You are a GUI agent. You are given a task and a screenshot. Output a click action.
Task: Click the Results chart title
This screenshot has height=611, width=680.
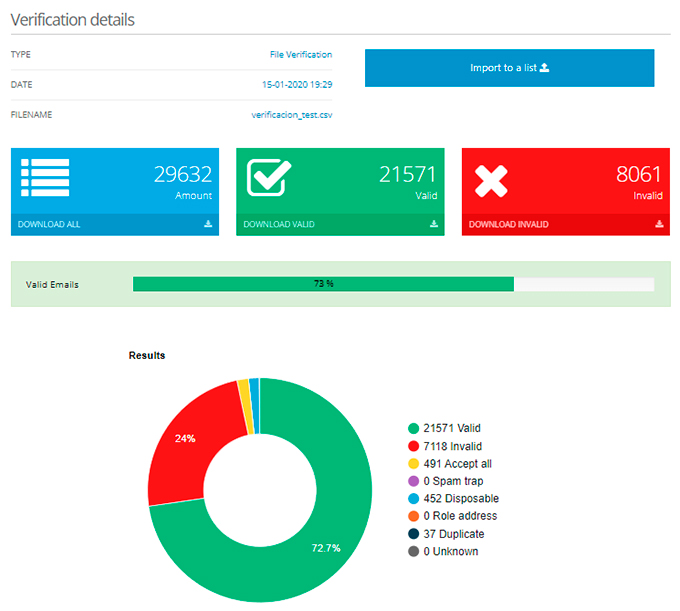(147, 356)
